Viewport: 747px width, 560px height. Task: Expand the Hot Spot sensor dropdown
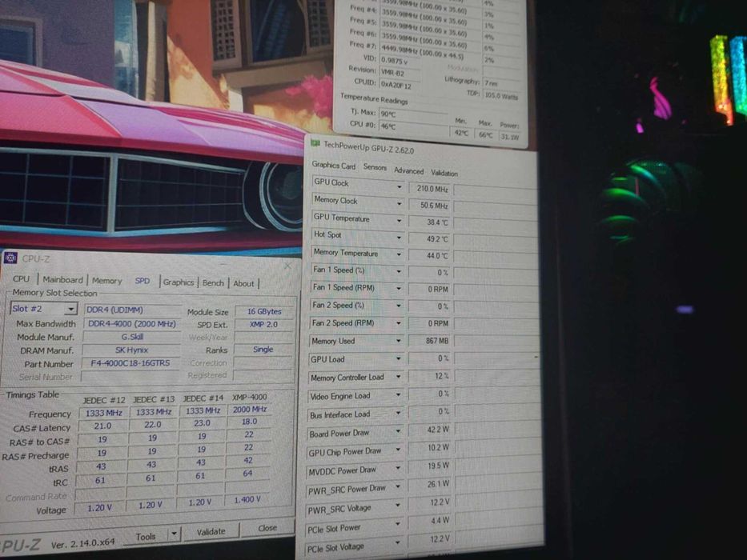point(400,238)
